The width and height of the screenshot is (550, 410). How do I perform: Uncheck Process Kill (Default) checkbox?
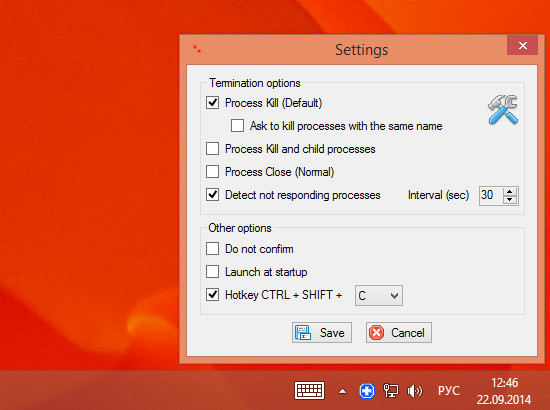click(x=213, y=103)
